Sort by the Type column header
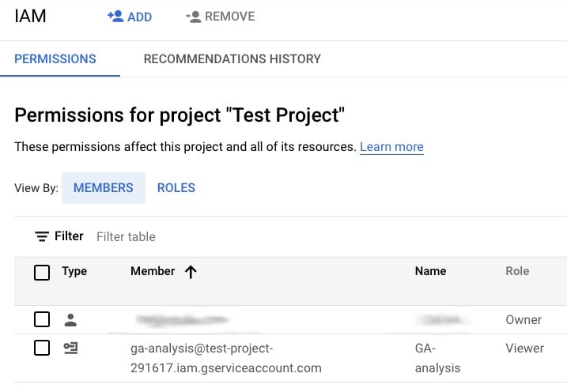The height and width of the screenshot is (392, 567). pyautogui.click(x=74, y=271)
